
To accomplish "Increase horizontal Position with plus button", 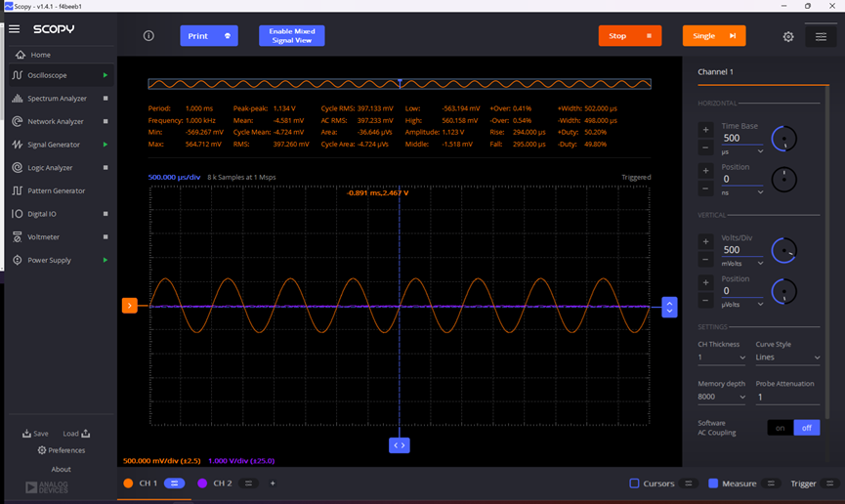I will (x=705, y=170).
